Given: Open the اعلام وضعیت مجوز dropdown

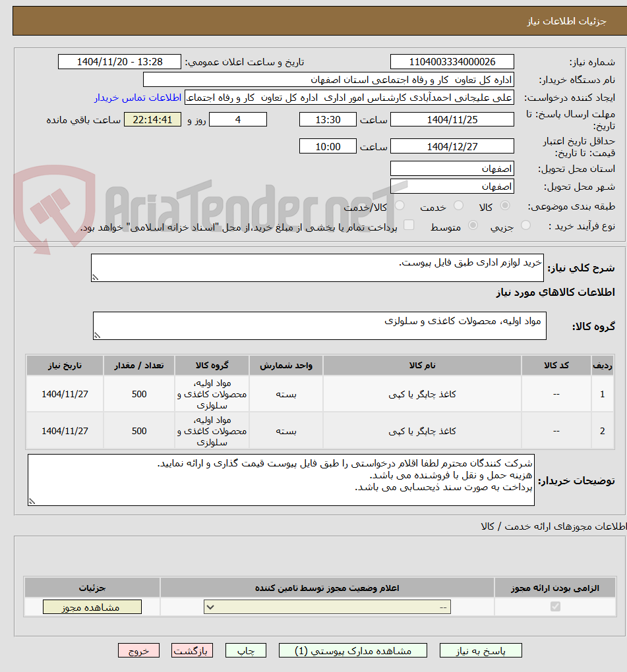Looking at the screenshot, I should point(327,607).
